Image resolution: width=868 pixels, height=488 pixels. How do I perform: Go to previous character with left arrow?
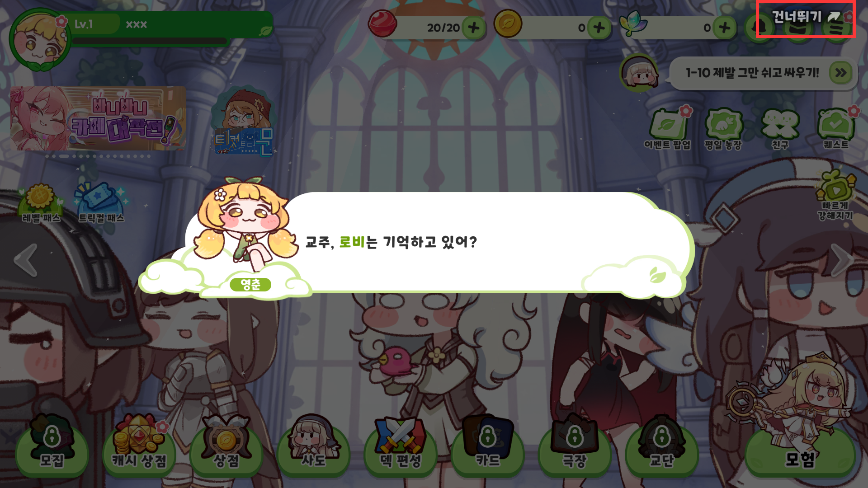(x=25, y=260)
